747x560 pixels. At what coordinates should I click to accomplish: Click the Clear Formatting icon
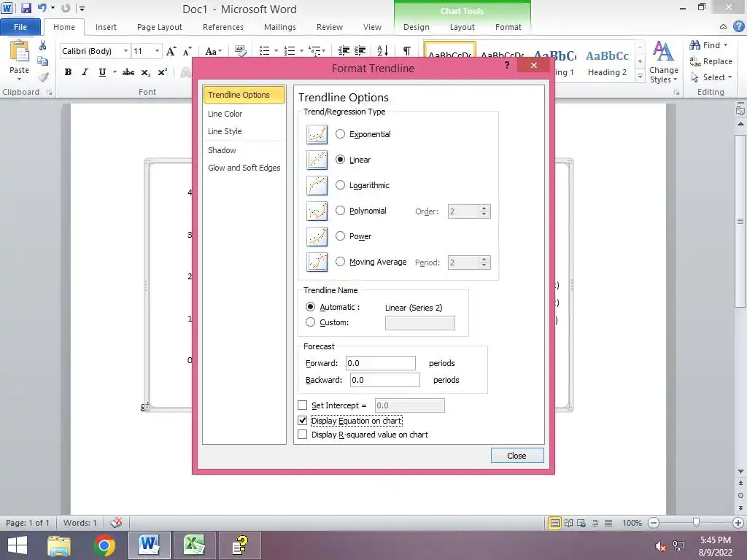point(241,51)
